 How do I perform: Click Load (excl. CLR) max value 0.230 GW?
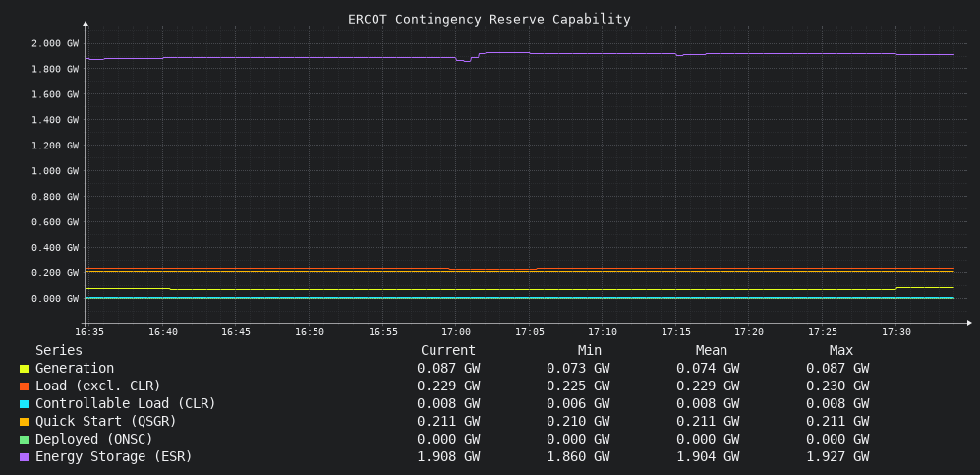(837, 386)
